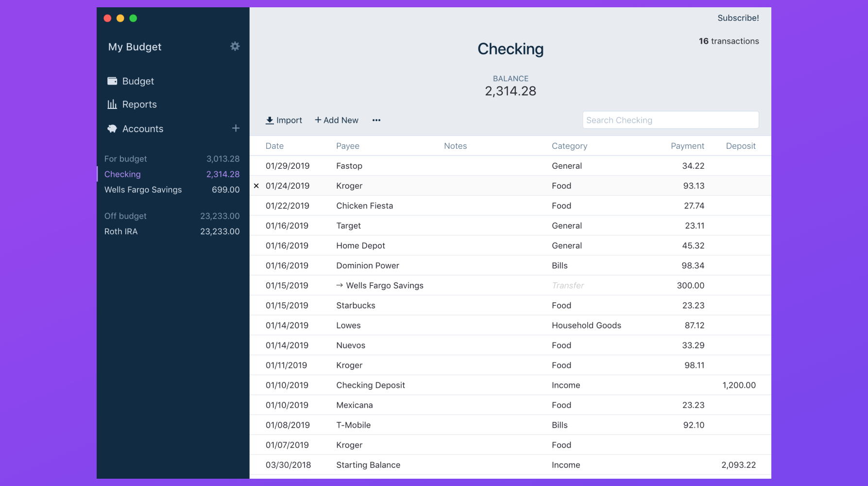The image size is (868, 486).
Task: Click the 300.00 transfer payment amount
Action: coord(691,285)
